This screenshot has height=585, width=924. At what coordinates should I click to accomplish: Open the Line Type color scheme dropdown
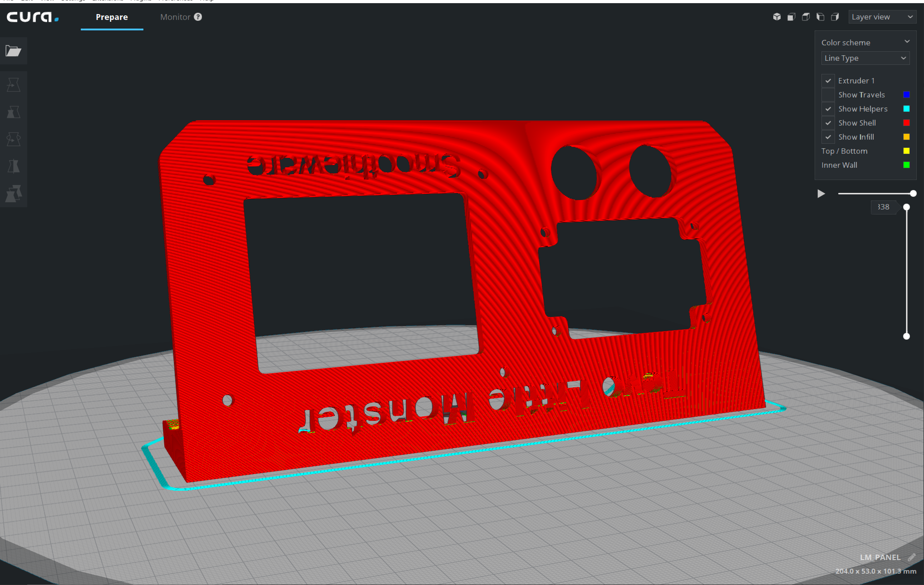865,58
